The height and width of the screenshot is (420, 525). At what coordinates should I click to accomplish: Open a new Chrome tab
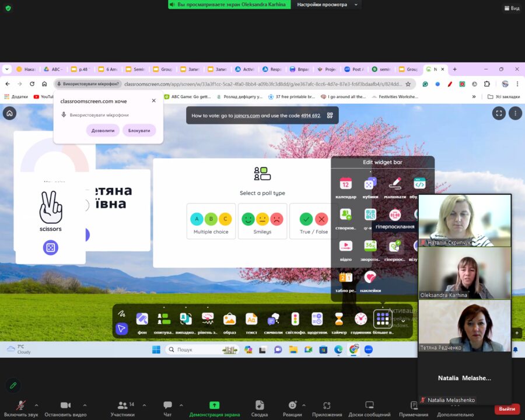454,69
